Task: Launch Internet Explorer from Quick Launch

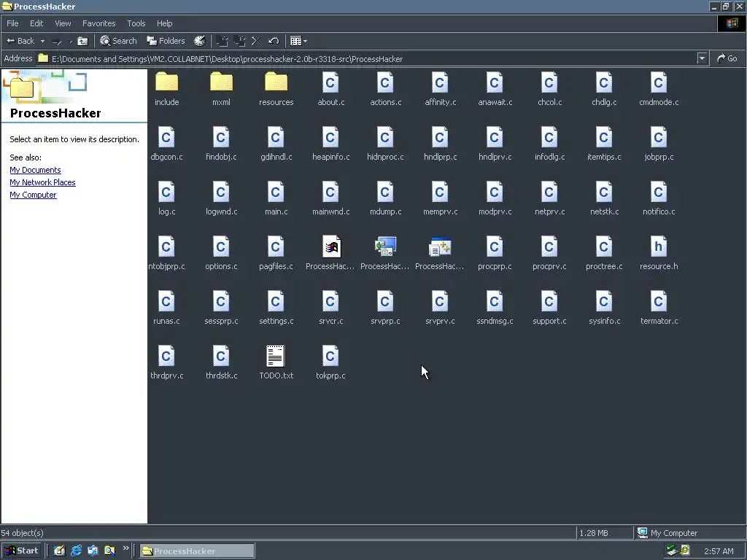Action: (x=76, y=551)
